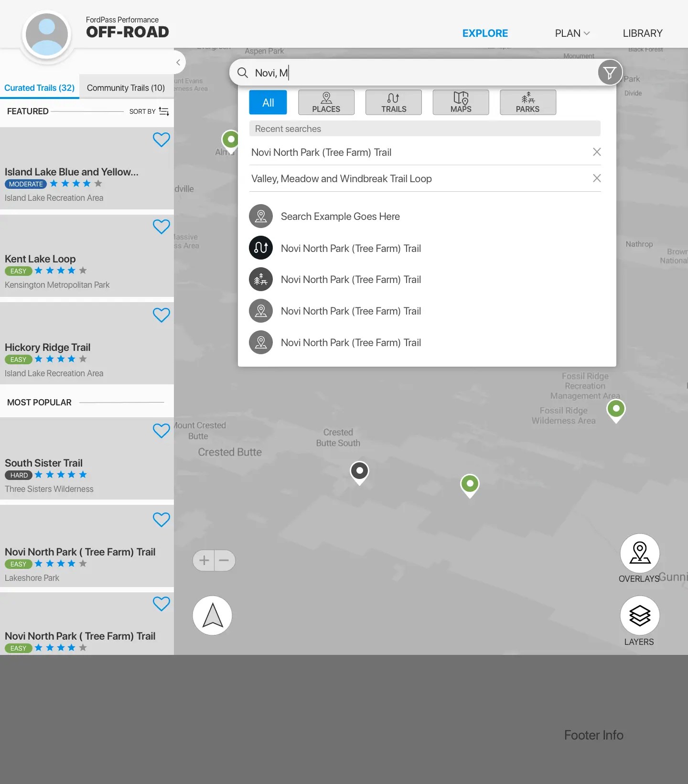
Task: Open the South Sister Trail card
Action: [x=87, y=459]
